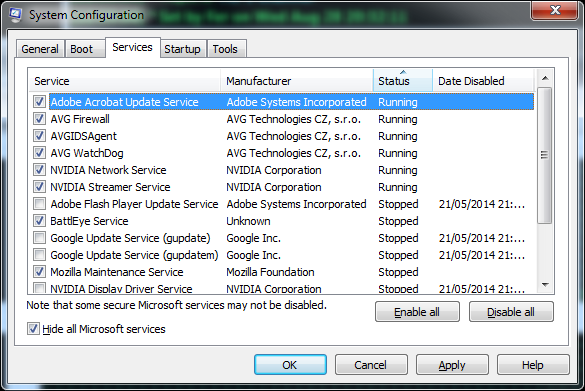Open the Tools tab
This screenshot has height=391, width=585.
tap(226, 49)
